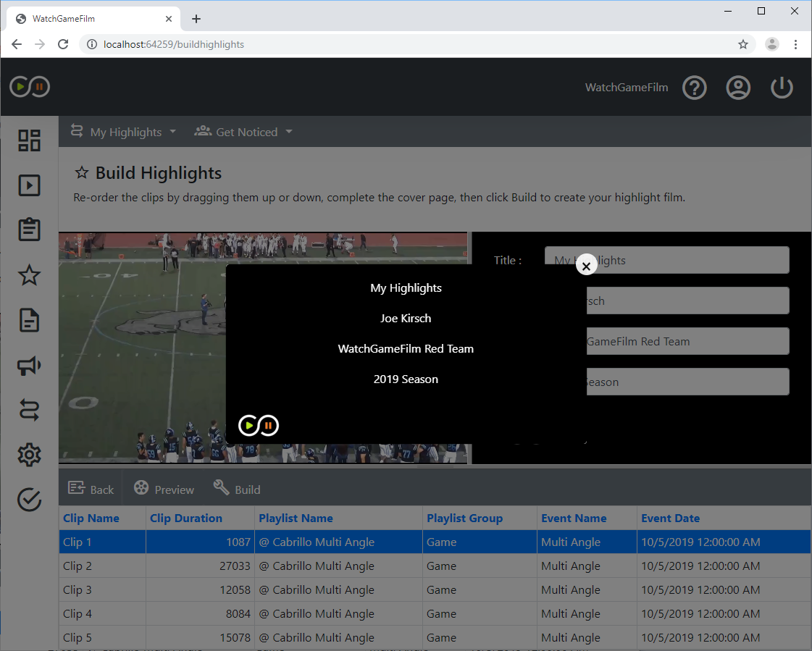
Task: Open the document icon in the sidebar
Action: tap(29, 320)
